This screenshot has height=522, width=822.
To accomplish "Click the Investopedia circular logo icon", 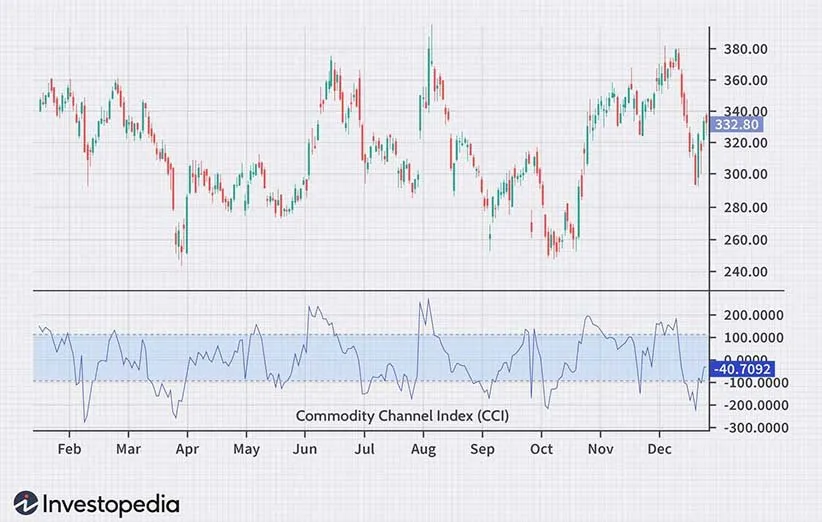I will tap(25, 503).
